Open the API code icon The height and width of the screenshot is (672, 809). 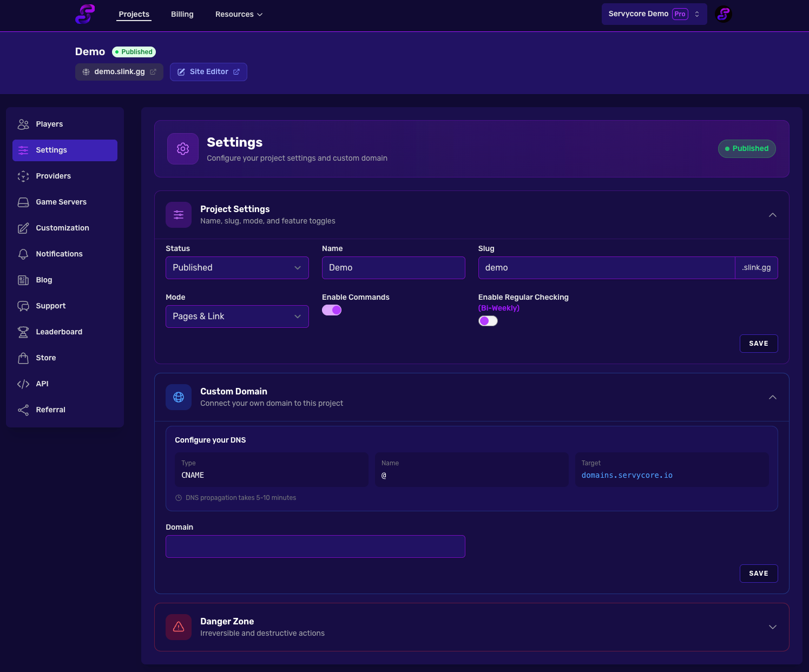coord(23,384)
